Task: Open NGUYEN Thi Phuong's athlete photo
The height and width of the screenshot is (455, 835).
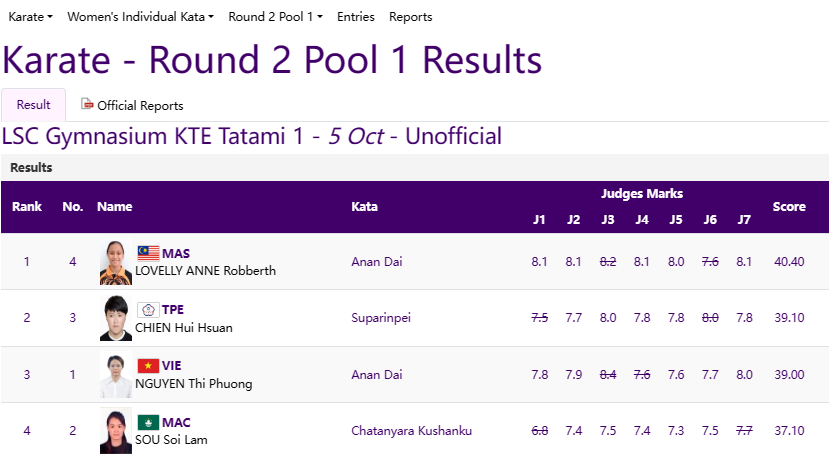Action: pos(115,375)
